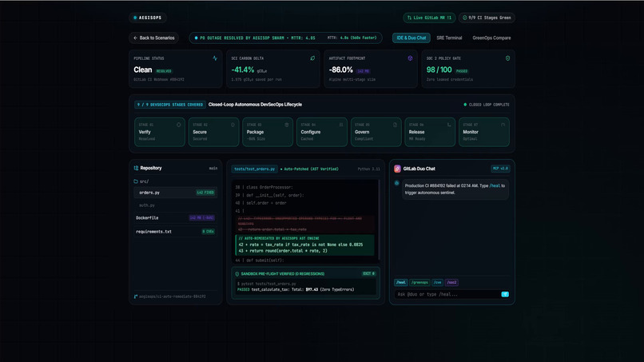Open the SRE Terminal tab
The width and height of the screenshot is (644, 362).
click(449, 38)
